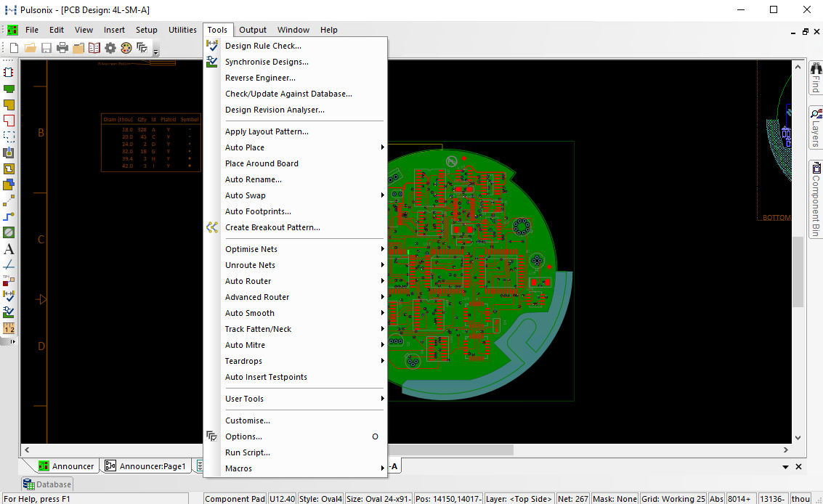Image resolution: width=823 pixels, height=504 pixels.
Task: Select the yellow Insert Template tool
Action: pyautogui.click(x=9, y=168)
